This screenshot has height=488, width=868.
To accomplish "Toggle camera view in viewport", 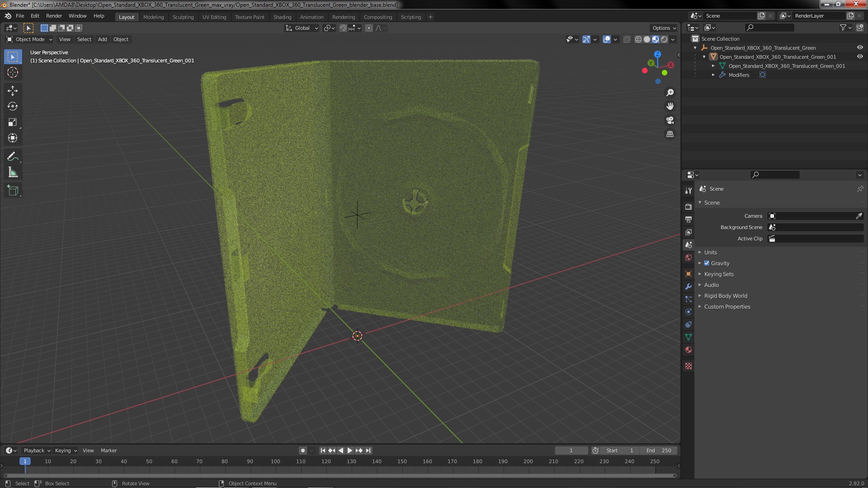I will click(x=670, y=120).
